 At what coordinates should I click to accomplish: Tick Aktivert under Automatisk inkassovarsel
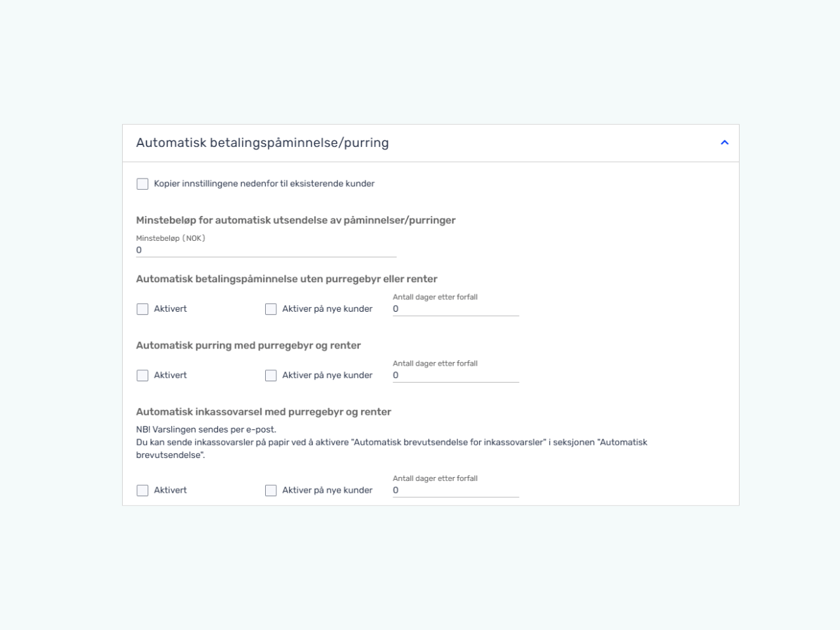(x=142, y=490)
